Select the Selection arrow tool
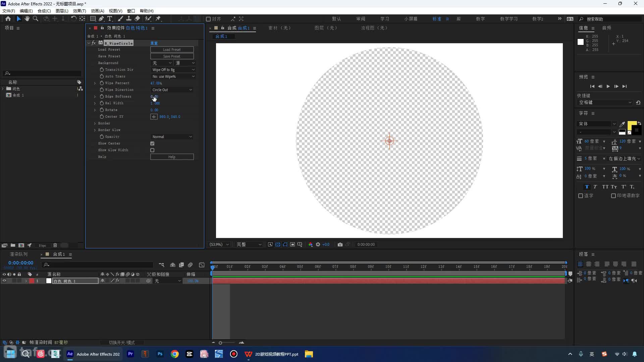Screen dimensions: 644x362 pyautogui.click(x=19, y=19)
